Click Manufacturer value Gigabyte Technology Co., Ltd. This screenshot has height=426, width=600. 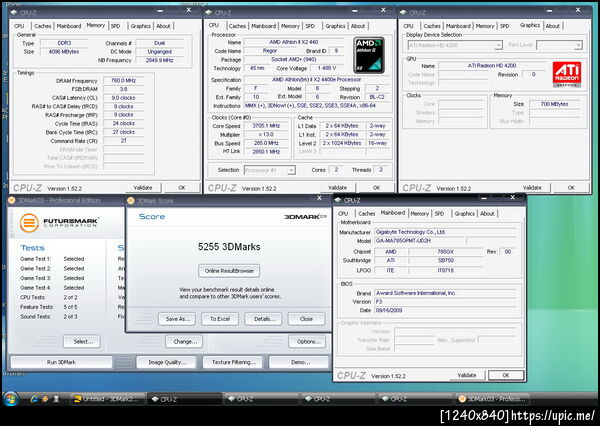click(x=446, y=232)
